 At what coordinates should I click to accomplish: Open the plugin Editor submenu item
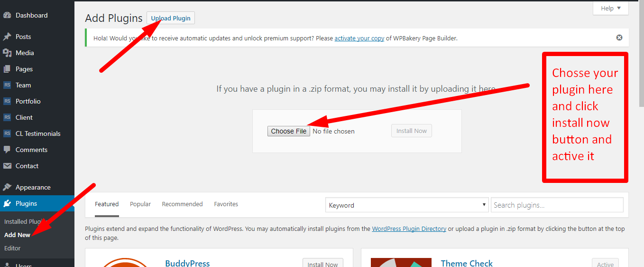point(12,248)
